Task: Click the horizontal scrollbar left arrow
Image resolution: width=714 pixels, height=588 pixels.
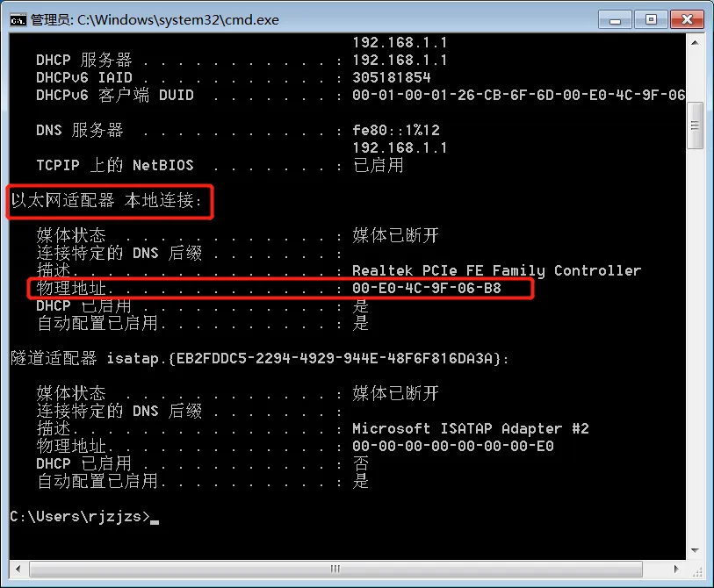Action: point(18,569)
